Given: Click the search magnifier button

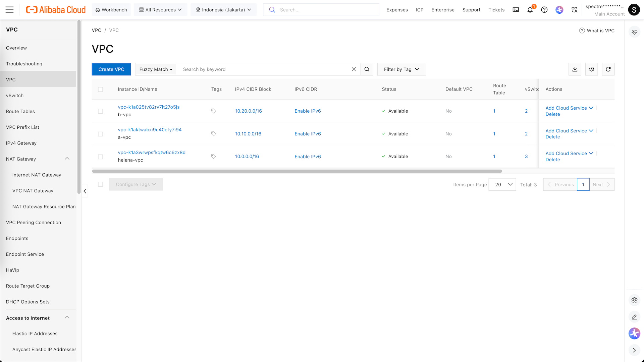Looking at the screenshot, I should point(367,69).
